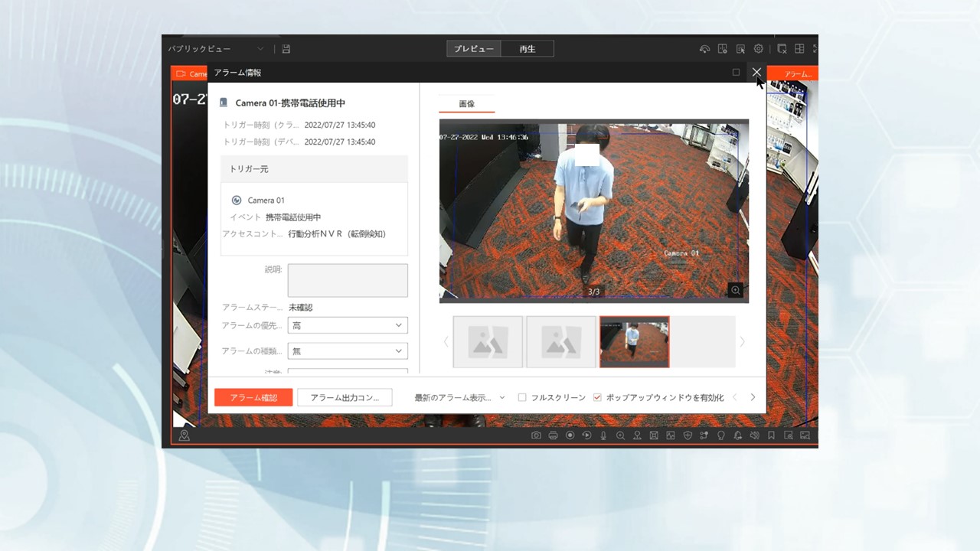This screenshot has width=980, height=551.
Task: Click the print icon in bottom toolbar
Action: pyautogui.click(x=553, y=435)
